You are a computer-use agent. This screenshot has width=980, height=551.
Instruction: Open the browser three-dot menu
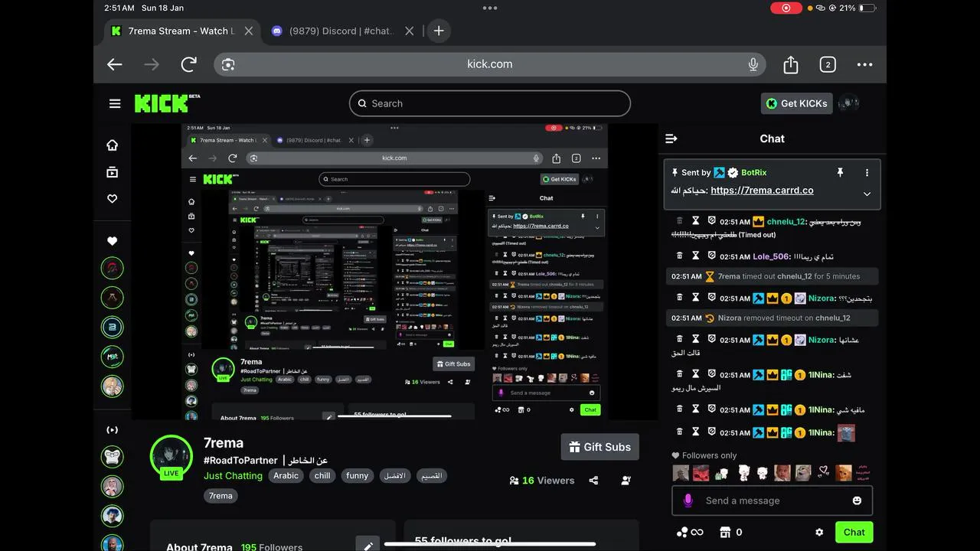[864, 64]
